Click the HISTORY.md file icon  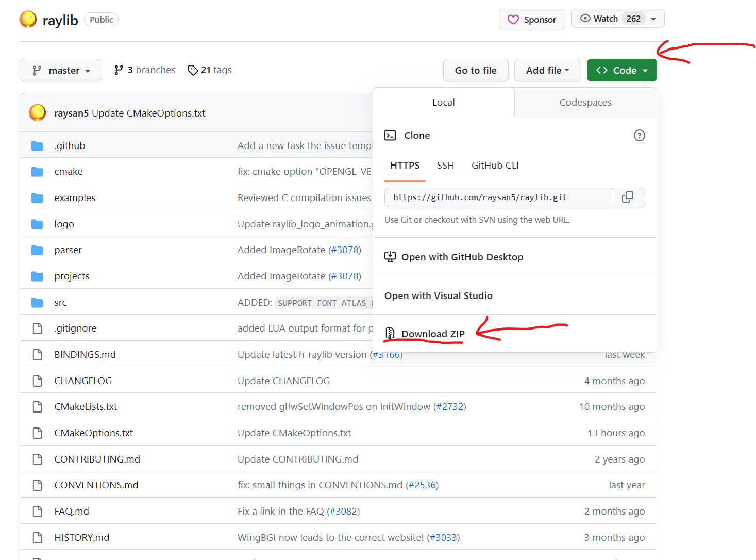(37, 538)
